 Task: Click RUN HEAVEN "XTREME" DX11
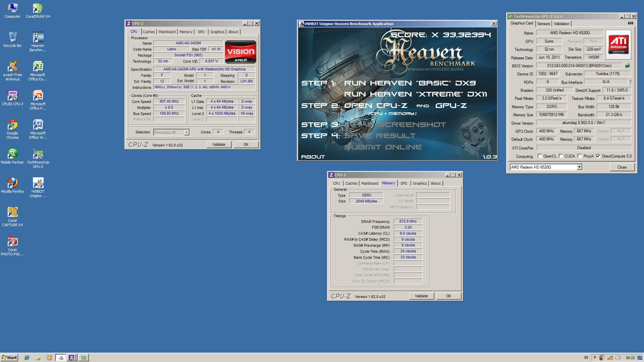(x=415, y=94)
